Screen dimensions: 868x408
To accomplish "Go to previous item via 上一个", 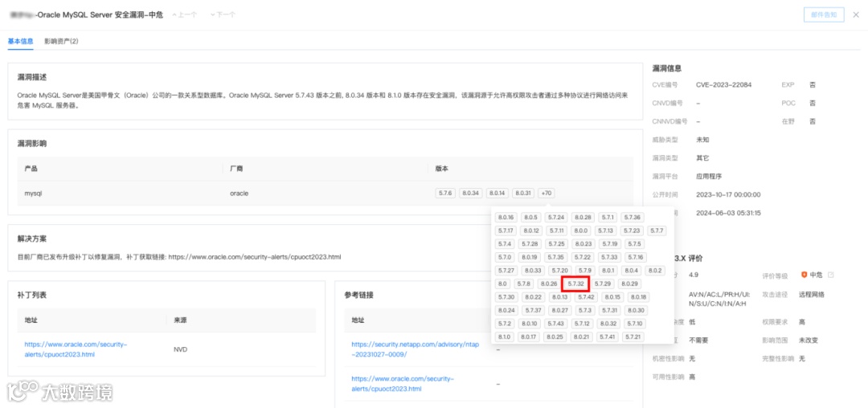I will point(184,15).
